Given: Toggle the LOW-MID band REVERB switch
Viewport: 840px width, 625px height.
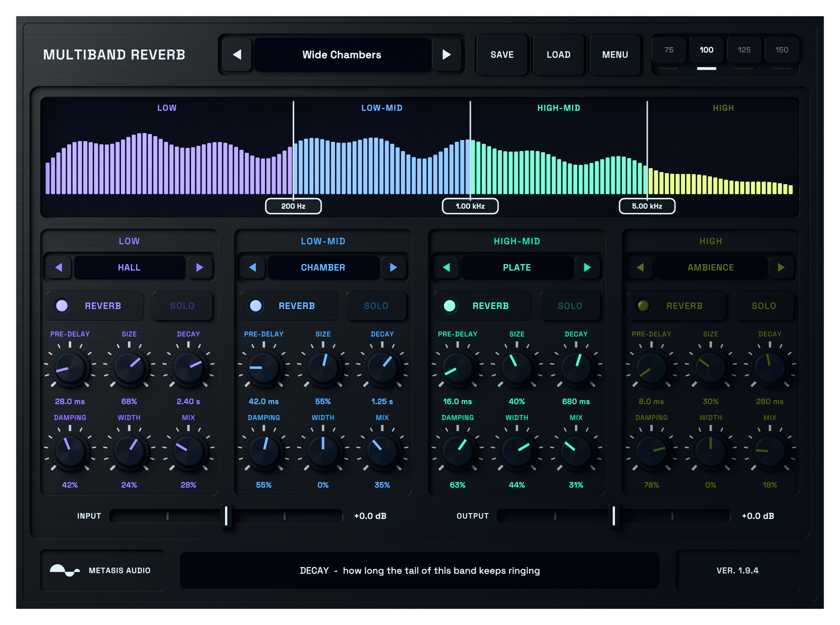Looking at the screenshot, I should tap(289, 306).
